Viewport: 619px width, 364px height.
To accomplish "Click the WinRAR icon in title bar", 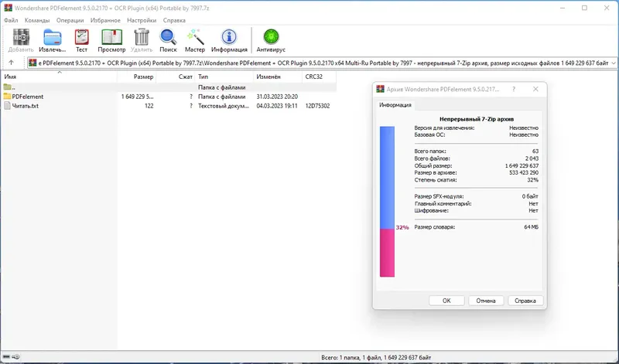I will (8, 8).
